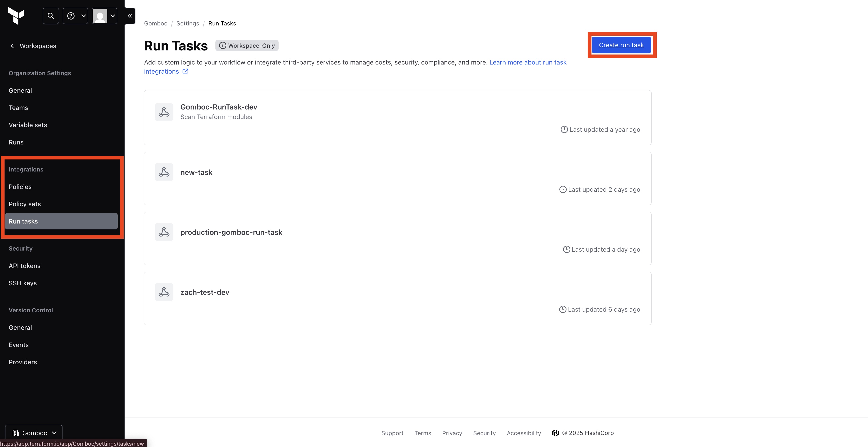868x447 pixels.
Task: Open production-gomboc-run-task
Action: click(x=232, y=232)
